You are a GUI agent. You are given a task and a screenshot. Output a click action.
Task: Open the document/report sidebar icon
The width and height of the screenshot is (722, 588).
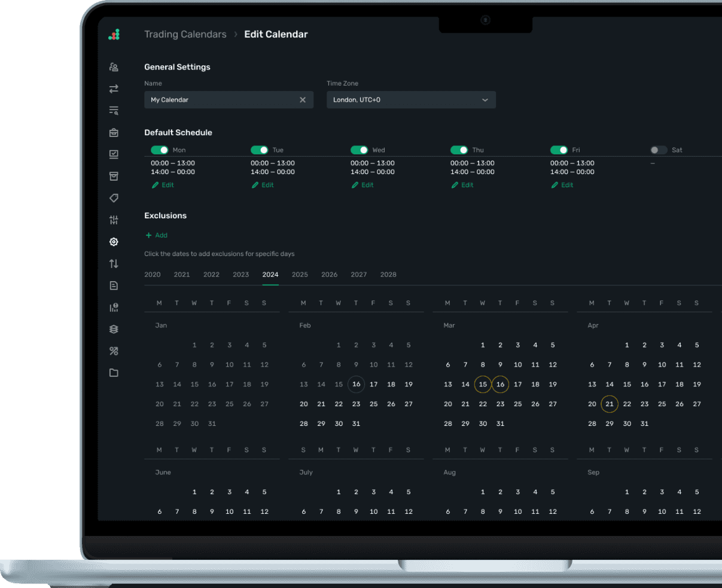tap(114, 285)
